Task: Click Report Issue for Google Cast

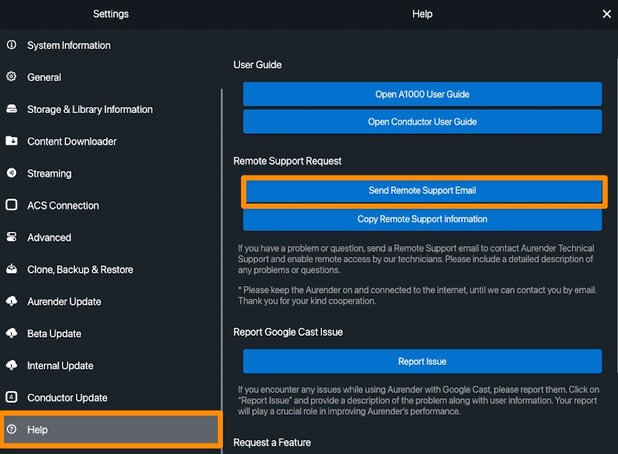Action: 422,361
